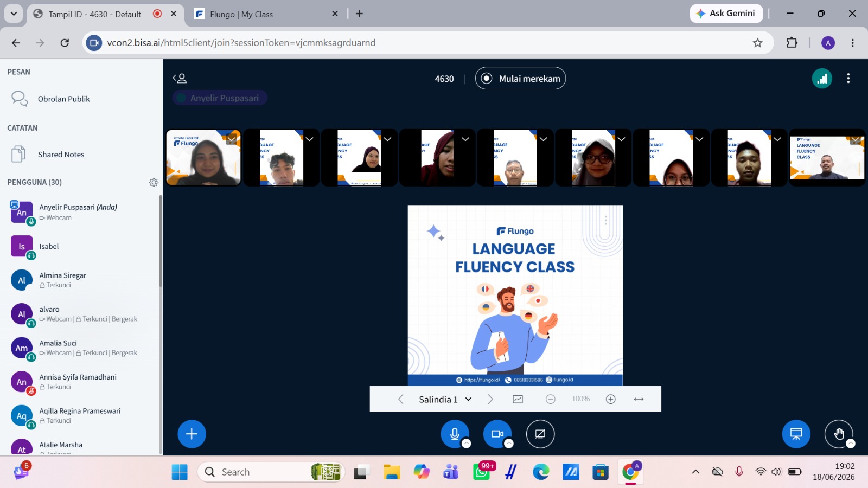This screenshot has height=488, width=868.
Task: Click the 100% zoom reset
Action: [x=580, y=399]
